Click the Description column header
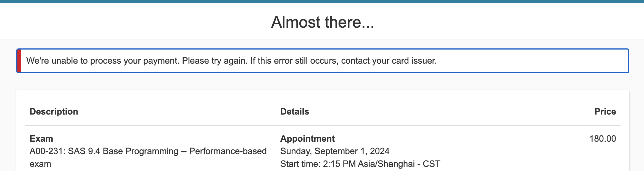644x171 pixels. [x=54, y=112]
